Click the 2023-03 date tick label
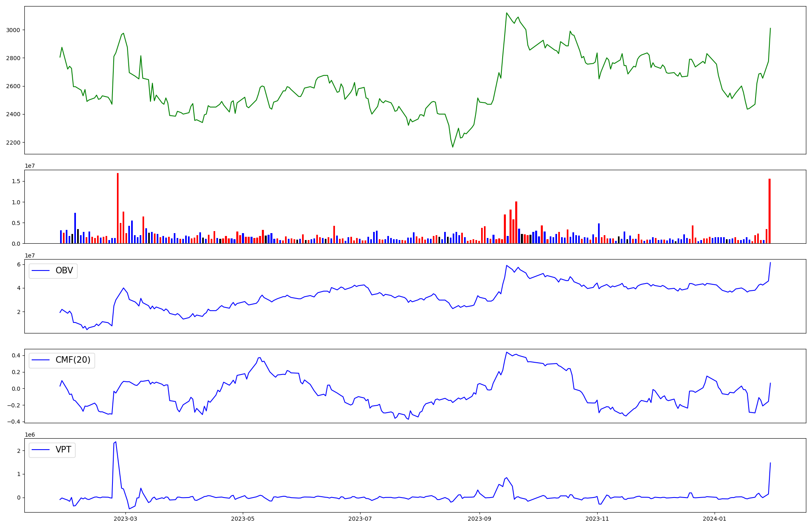 [125, 519]
